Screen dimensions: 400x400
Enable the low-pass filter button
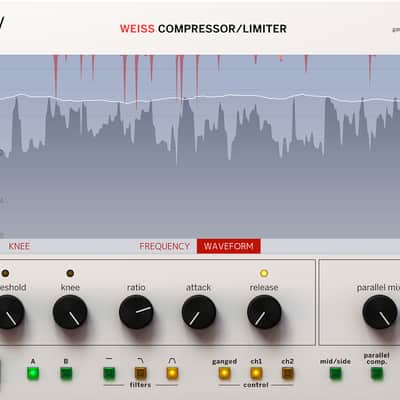coord(140,373)
